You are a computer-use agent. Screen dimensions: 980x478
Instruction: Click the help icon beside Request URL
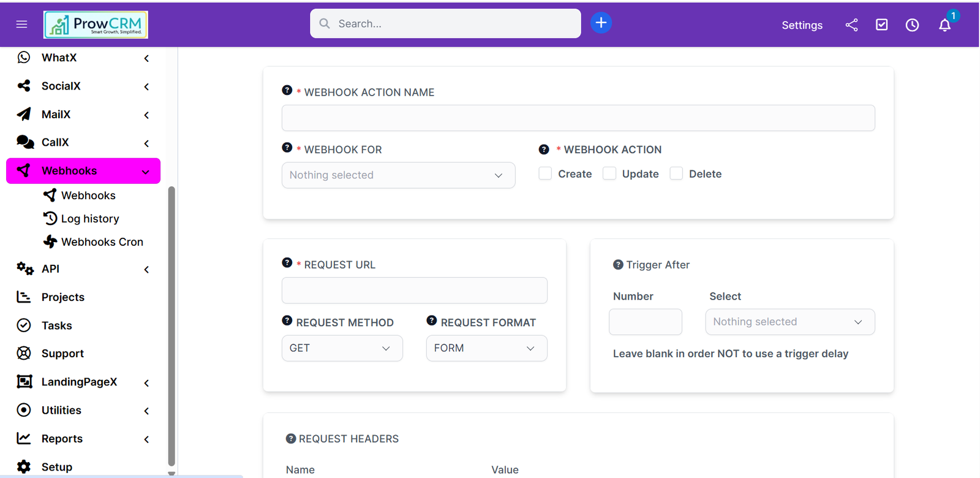click(x=287, y=263)
